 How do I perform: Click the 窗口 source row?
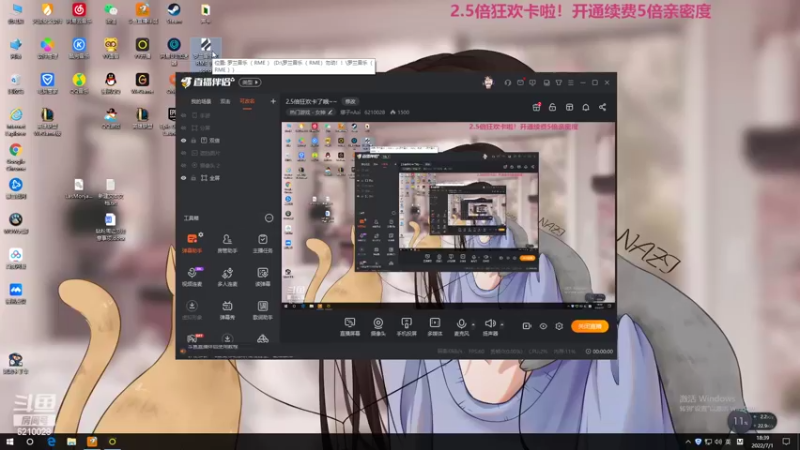coord(228,140)
